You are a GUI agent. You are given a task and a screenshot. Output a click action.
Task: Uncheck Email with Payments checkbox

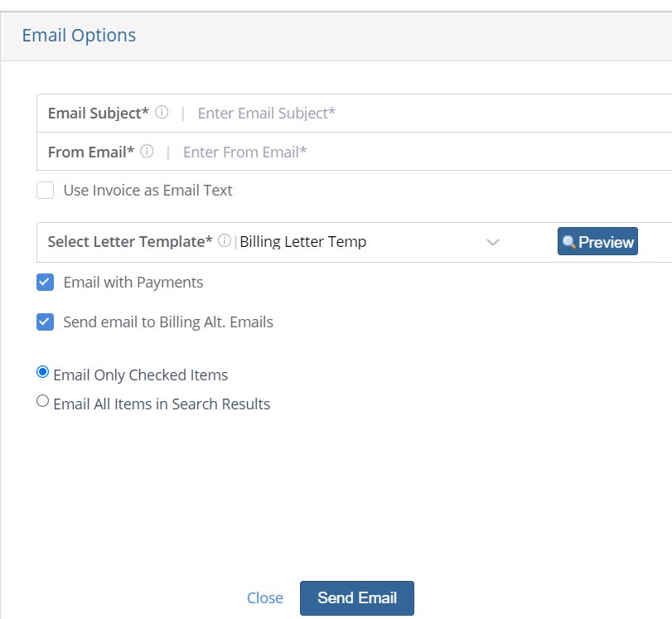coord(45,282)
